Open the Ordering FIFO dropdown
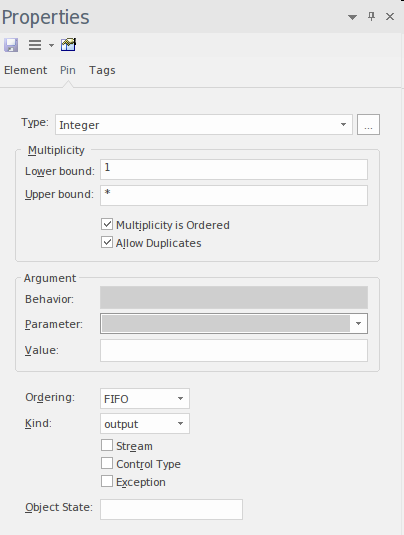This screenshot has height=535, width=404. tap(145, 399)
